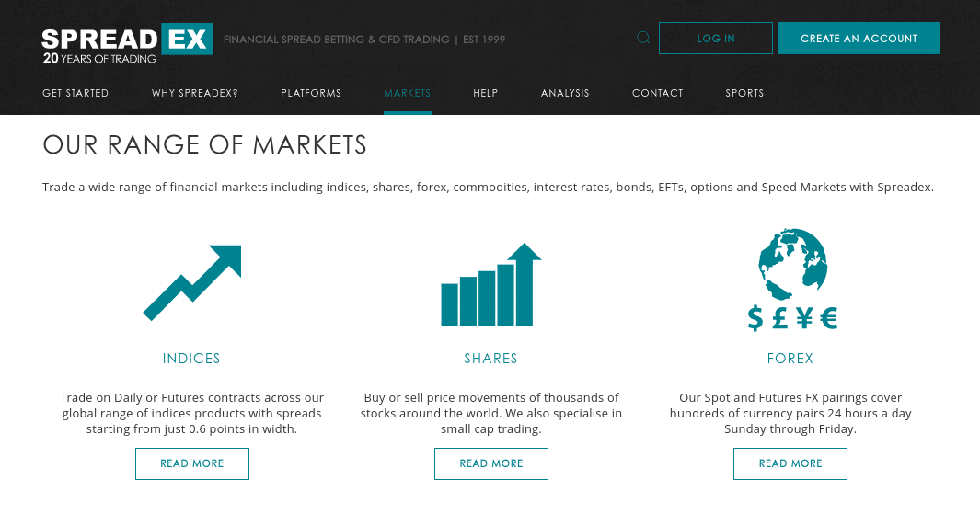
Task: Click Read More under Shares
Action: coord(491,463)
